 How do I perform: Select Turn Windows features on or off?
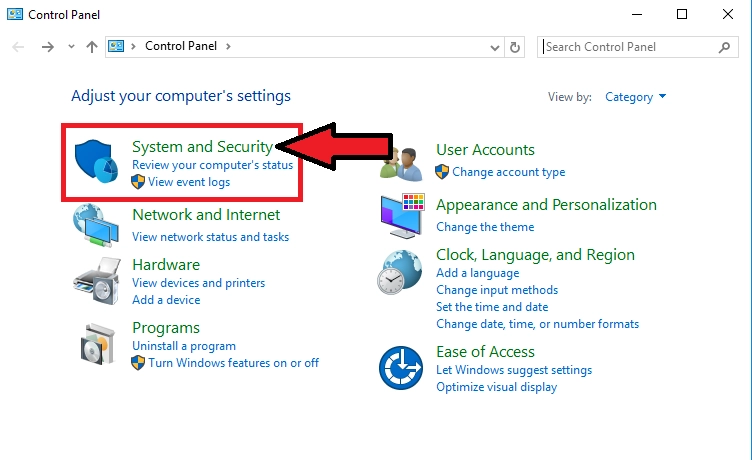click(x=233, y=363)
